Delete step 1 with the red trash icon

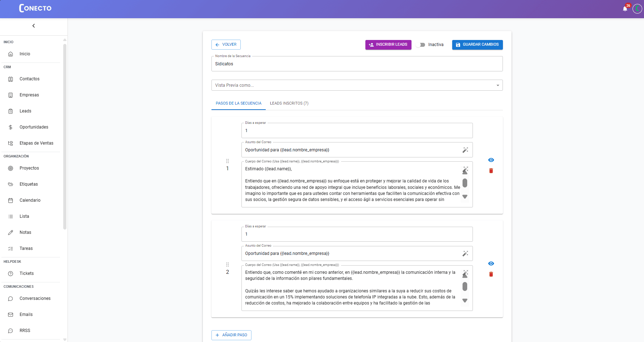coord(491,171)
